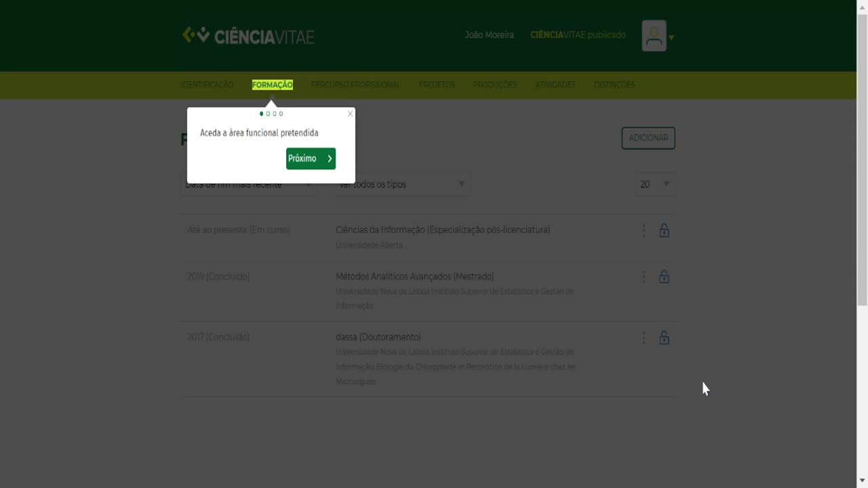Click 'Universidade Aberta' text
The width and height of the screenshot is (868, 488).
369,245
